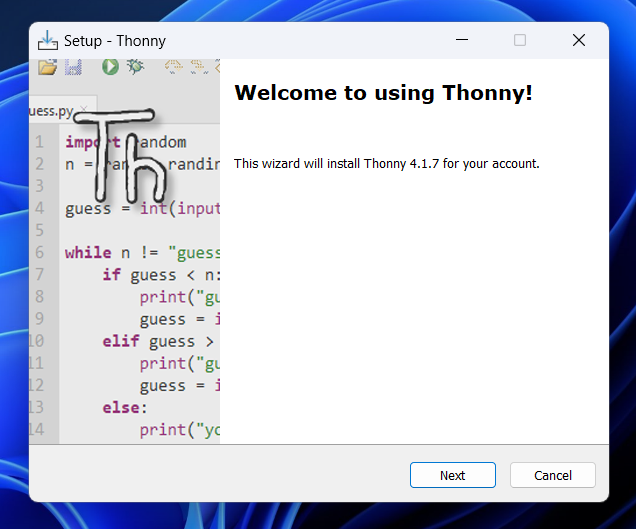Minimize the Setup - Thonny window
The height and width of the screenshot is (529, 636).
(x=462, y=40)
